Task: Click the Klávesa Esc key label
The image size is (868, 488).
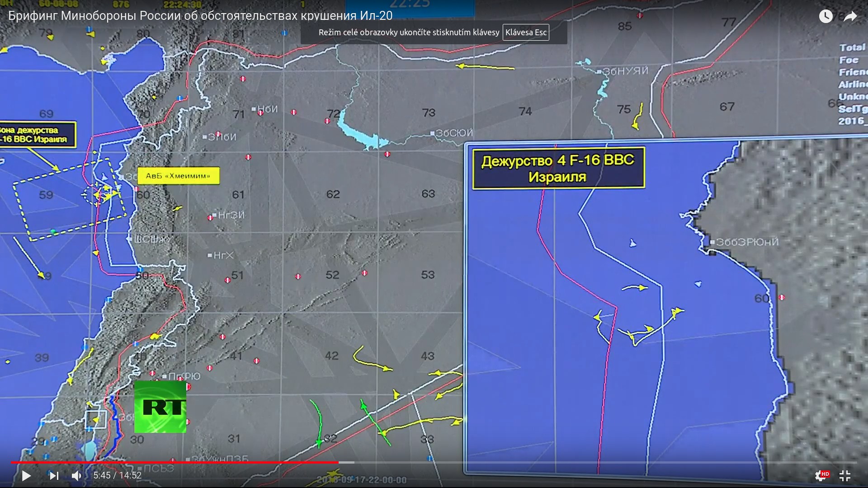Action: 526,33
